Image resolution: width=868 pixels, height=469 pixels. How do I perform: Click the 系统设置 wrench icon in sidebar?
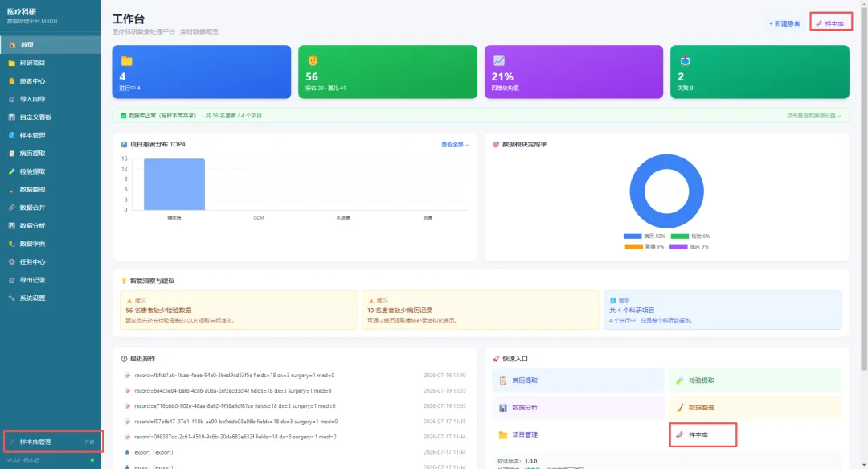(x=11, y=298)
